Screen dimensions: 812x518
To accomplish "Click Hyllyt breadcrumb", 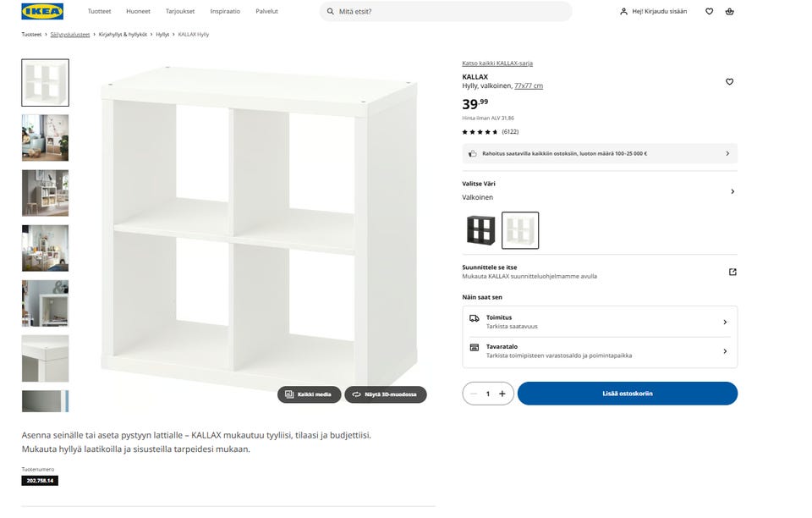I will coord(162,34).
